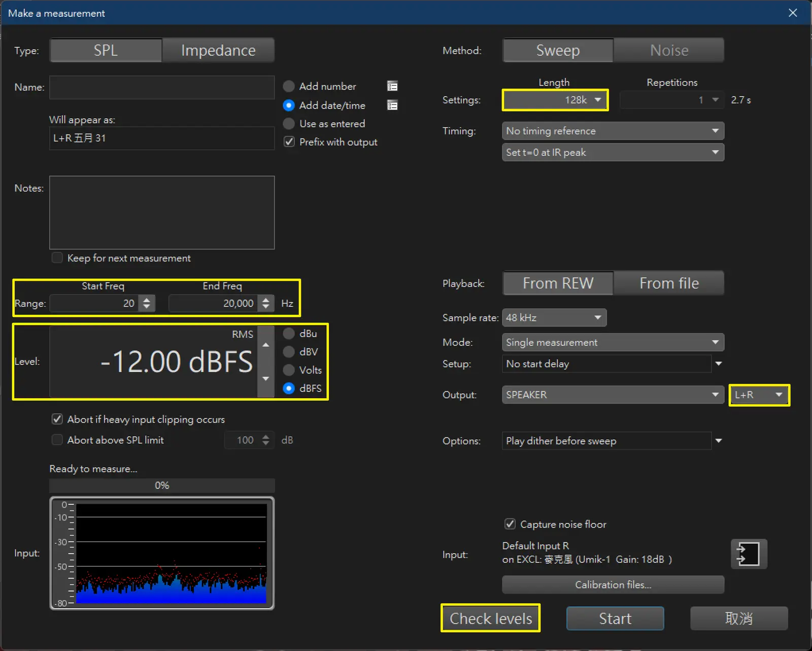Switch measurement type to SPL

(106, 50)
